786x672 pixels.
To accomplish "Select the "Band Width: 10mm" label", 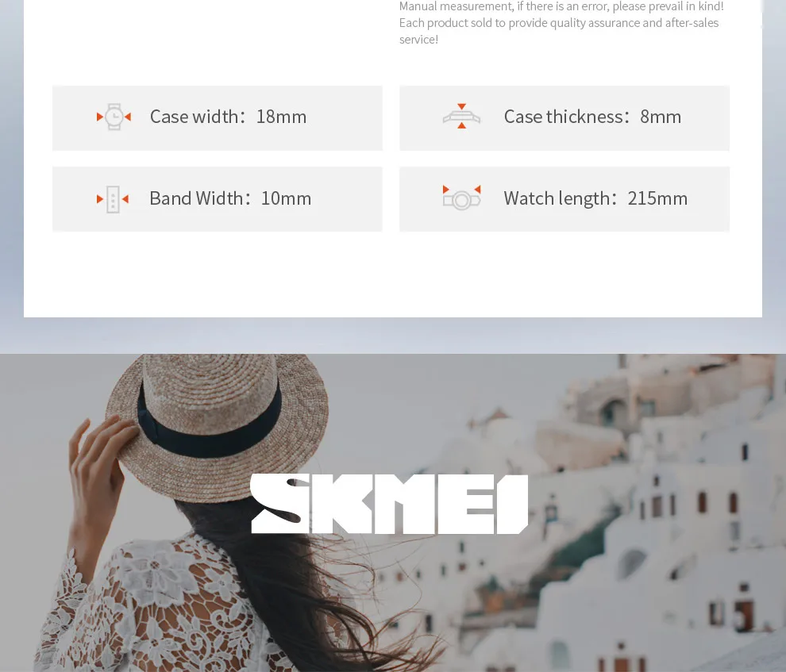I will 230,198.
